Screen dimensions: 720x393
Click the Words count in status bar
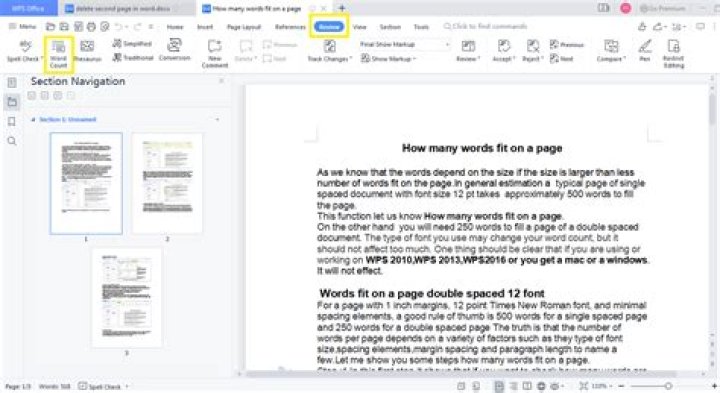[x=54, y=387]
